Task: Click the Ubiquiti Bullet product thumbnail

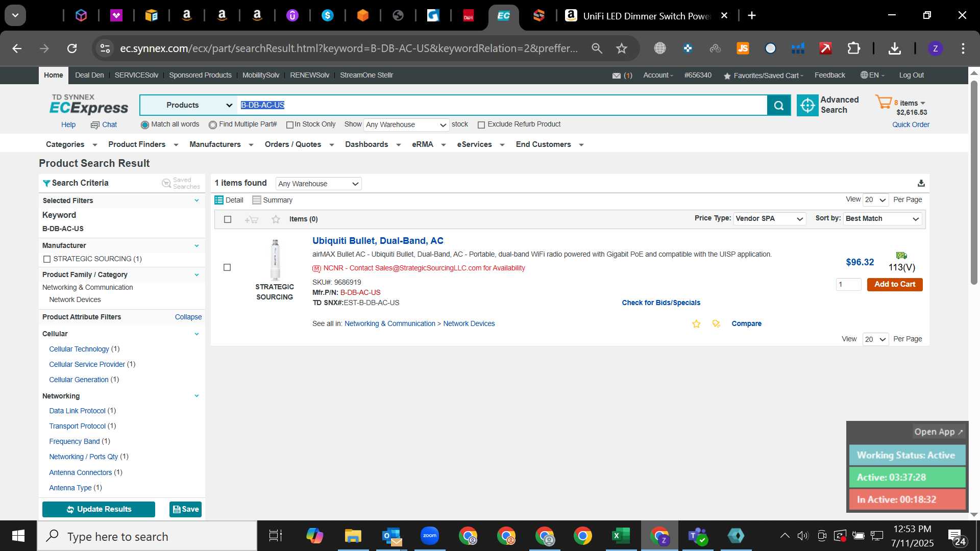Action: [275, 260]
